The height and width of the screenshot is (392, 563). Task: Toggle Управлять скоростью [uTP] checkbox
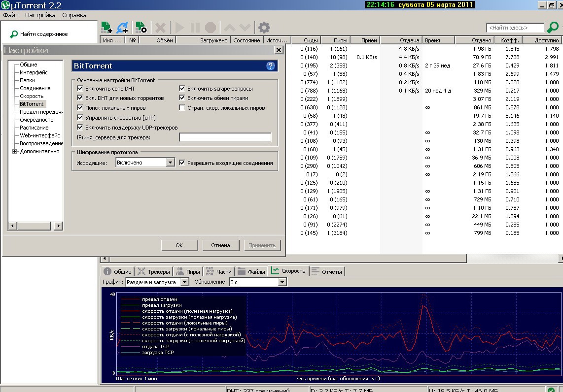click(80, 117)
